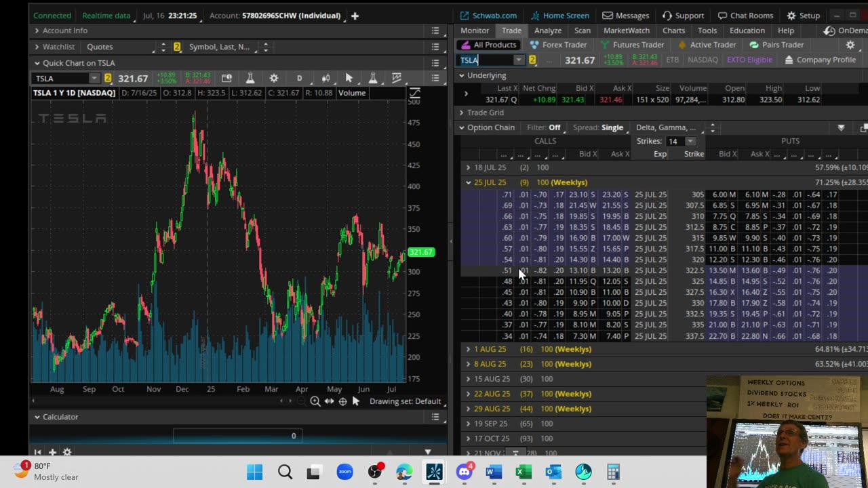Expand the 22 AUG 25 expiration

pos(468,394)
